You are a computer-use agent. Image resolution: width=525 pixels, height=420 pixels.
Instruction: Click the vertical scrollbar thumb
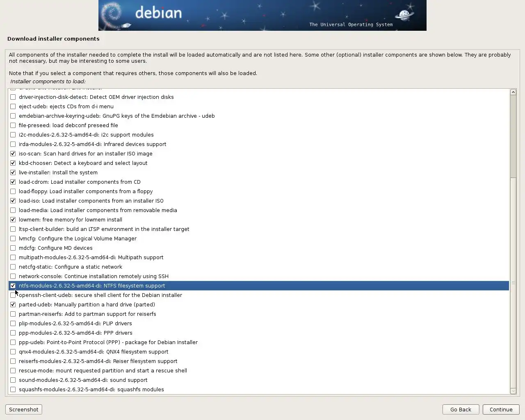click(x=513, y=283)
